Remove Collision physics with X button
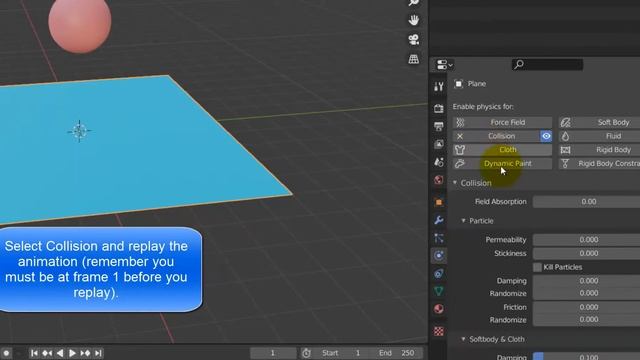 (460, 136)
